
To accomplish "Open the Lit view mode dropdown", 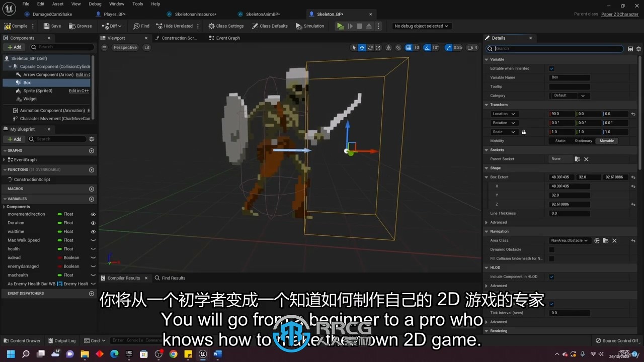I will [147, 48].
